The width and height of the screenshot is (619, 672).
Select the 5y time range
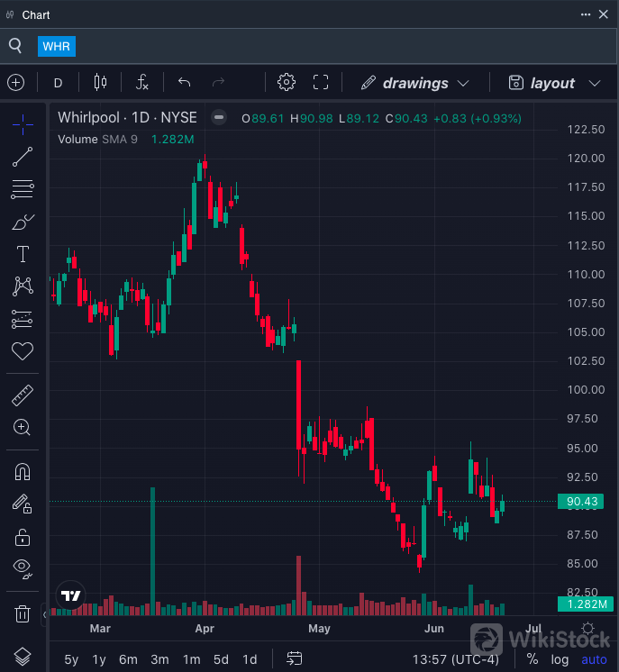[x=70, y=659]
